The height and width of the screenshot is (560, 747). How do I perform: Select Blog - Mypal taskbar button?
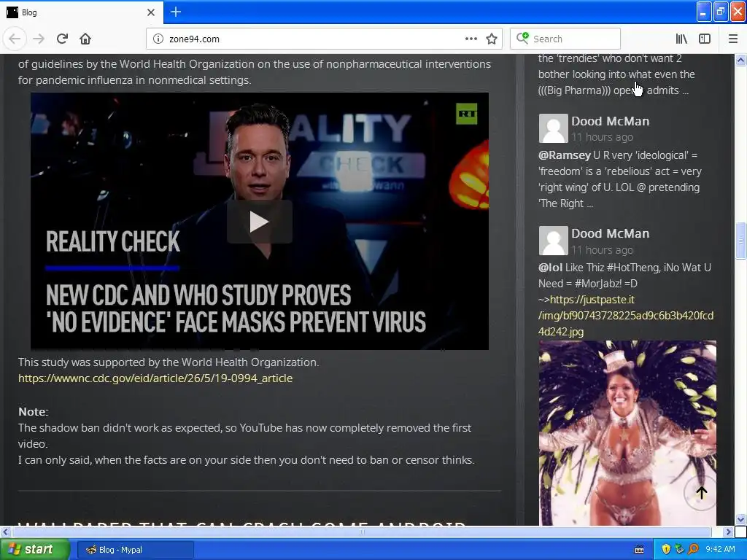(x=135, y=550)
